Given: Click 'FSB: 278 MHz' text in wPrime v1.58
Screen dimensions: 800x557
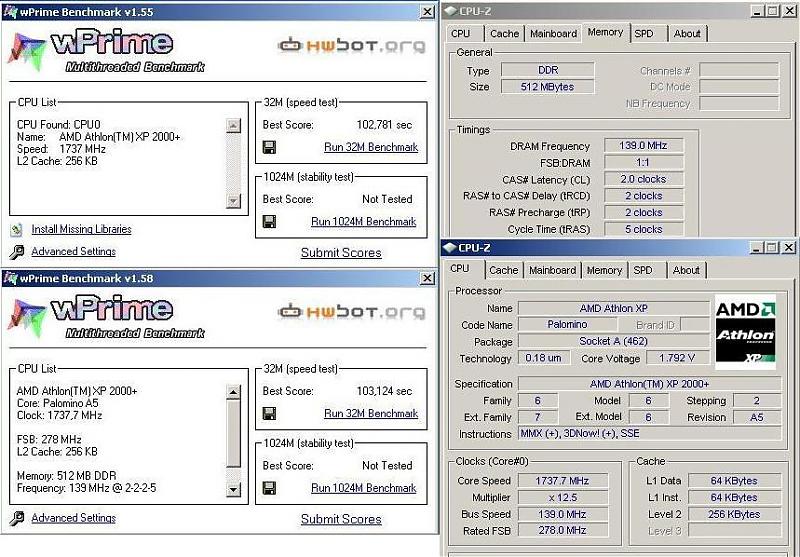Looking at the screenshot, I should (49, 439).
